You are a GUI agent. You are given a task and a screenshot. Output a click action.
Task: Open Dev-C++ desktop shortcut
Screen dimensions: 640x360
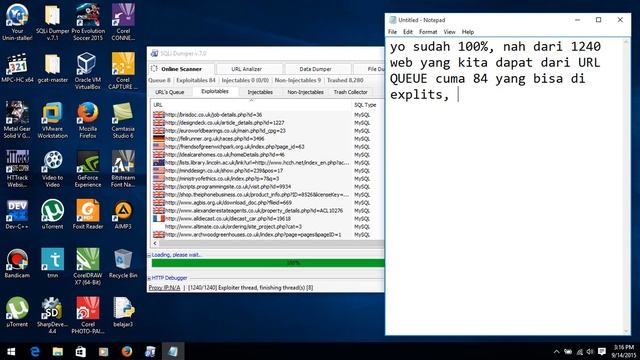17,214
